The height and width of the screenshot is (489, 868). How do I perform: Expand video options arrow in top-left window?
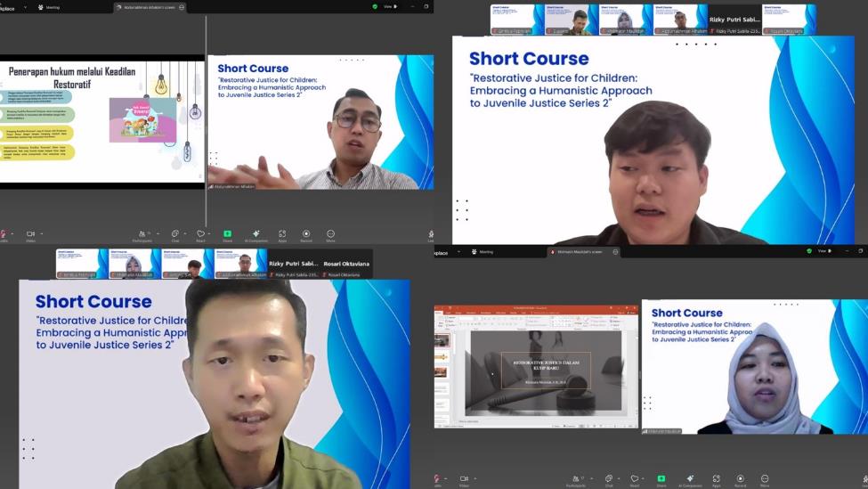tap(42, 233)
